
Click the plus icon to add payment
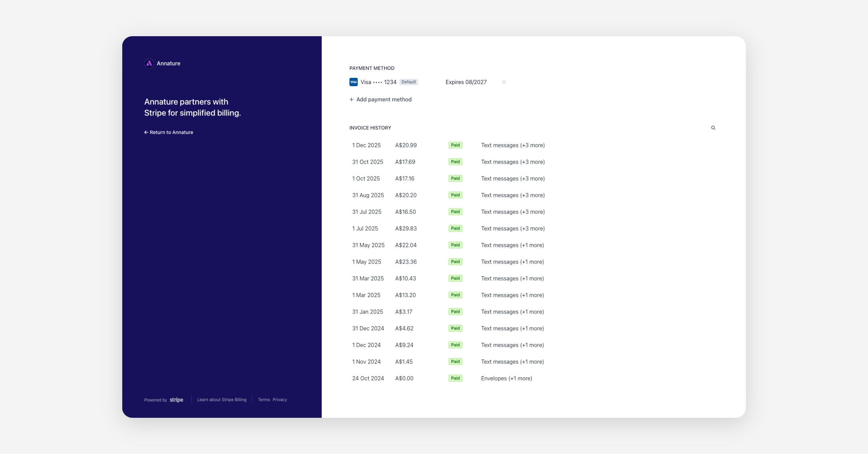[x=351, y=100]
